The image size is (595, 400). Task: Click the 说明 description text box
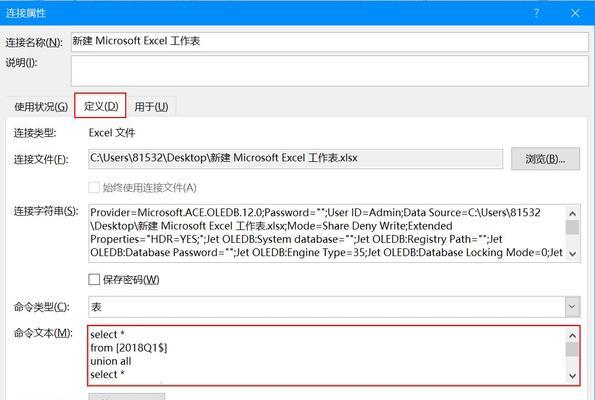[329, 71]
